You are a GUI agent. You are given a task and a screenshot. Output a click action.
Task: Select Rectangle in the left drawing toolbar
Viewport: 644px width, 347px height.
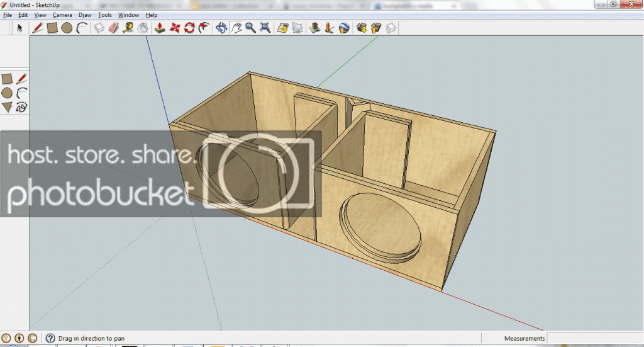tap(7, 79)
